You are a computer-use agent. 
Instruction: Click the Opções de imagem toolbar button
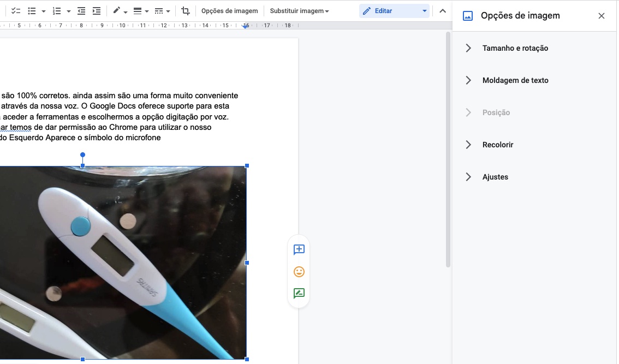229,11
